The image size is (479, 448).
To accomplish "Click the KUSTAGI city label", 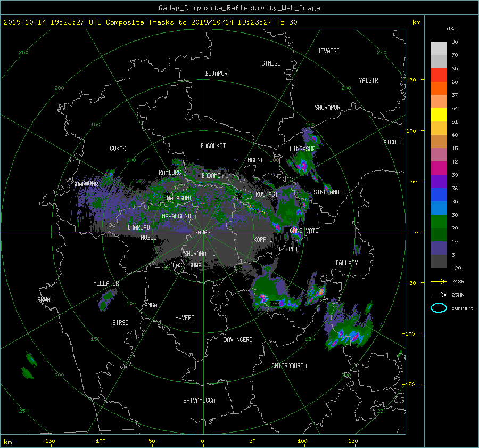I will (x=267, y=194).
